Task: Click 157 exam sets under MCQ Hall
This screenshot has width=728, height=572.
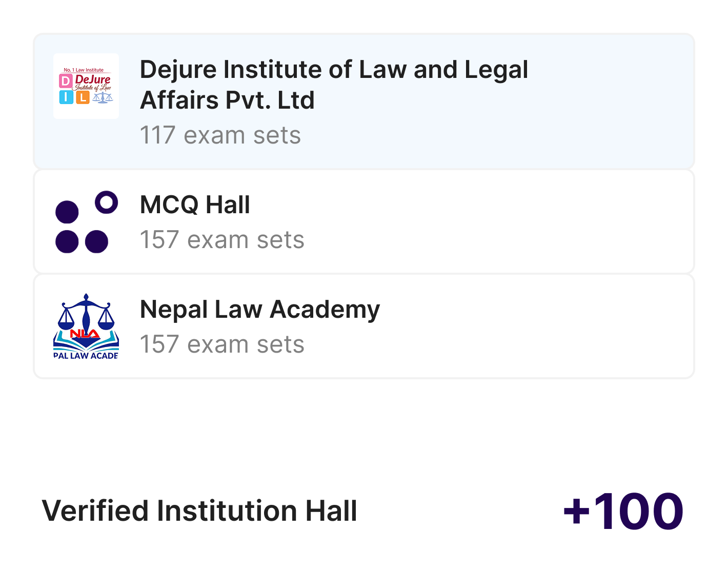Action: pos(222,240)
